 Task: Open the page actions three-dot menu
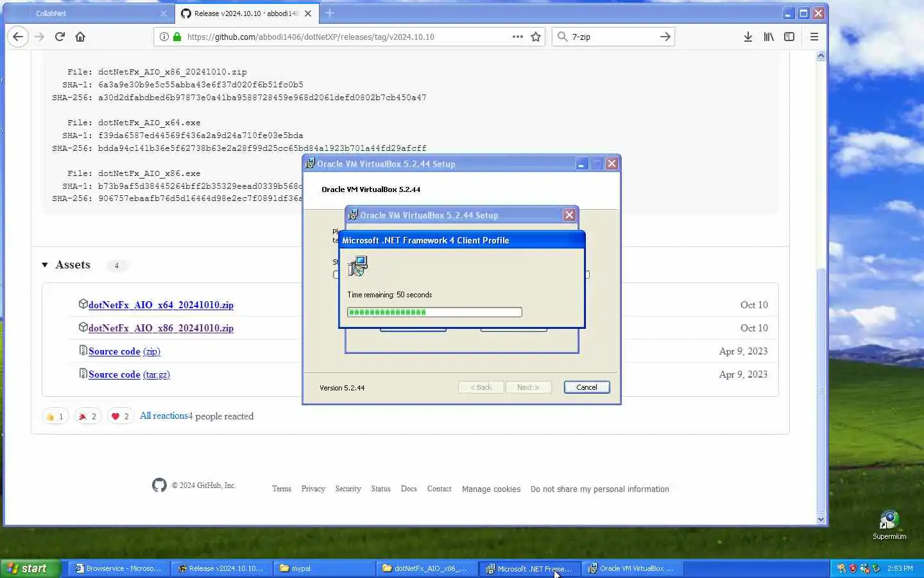(518, 37)
